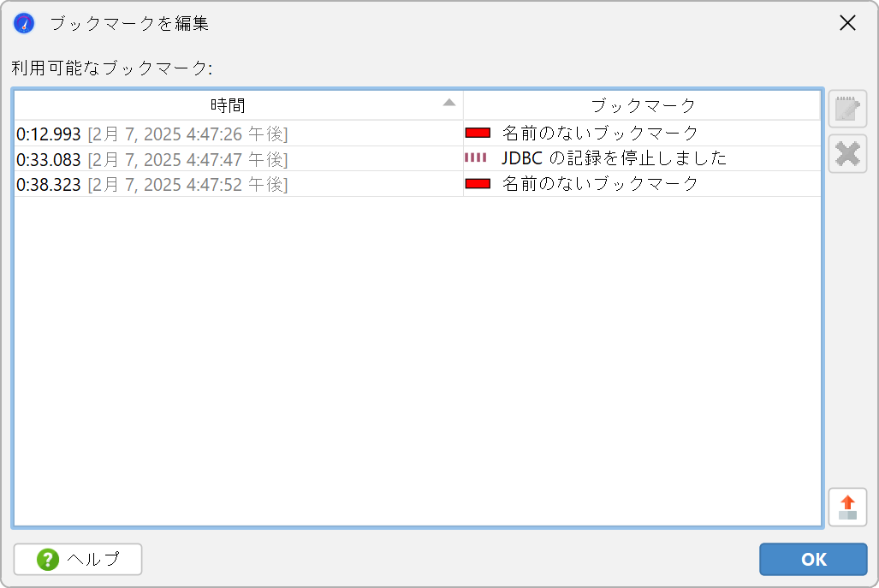Screen dimensions: 879x588
Task: Select the 0:33.083 bookmark row
Action: click(418, 158)
